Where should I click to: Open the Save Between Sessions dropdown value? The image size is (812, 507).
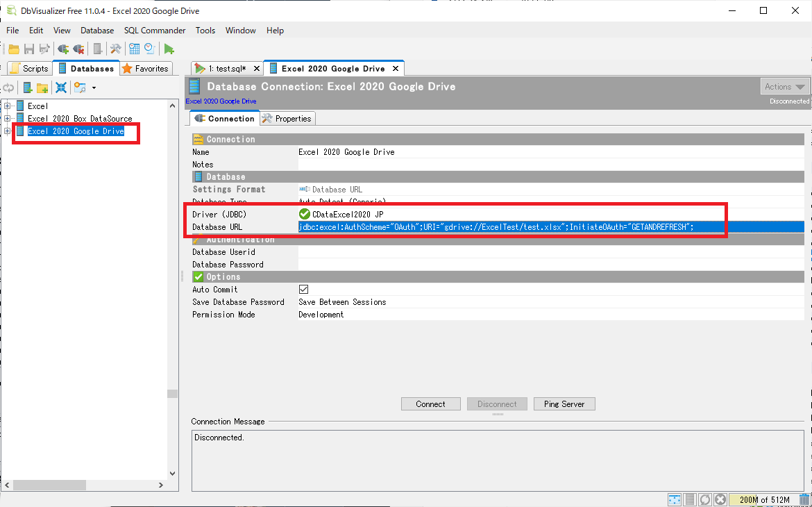pos(551,301)
